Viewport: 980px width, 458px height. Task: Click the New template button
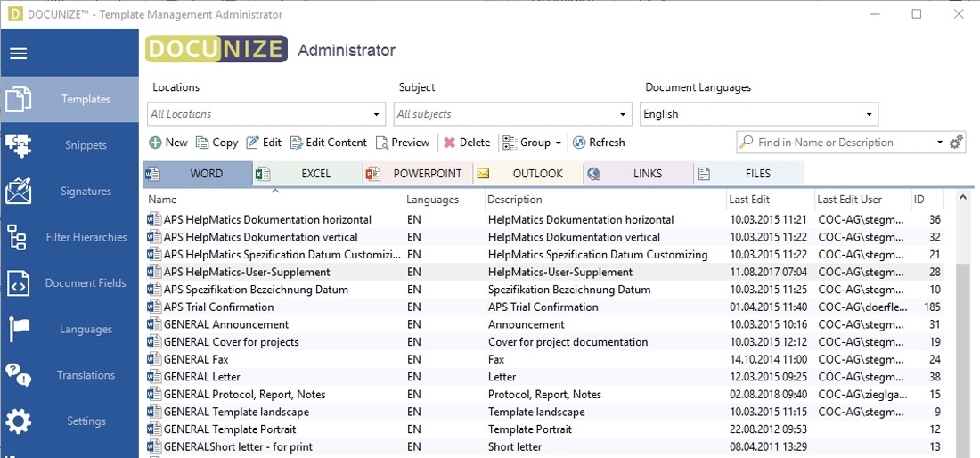(x=167, y=143)
